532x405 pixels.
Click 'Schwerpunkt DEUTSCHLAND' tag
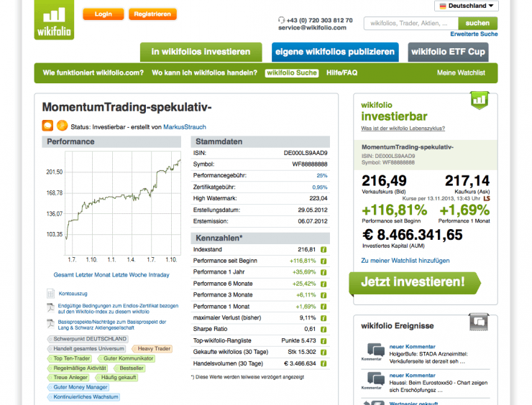(87, 339)
